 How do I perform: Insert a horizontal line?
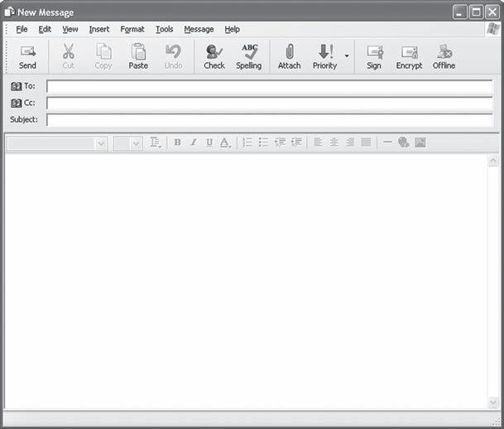click(387, 142)
